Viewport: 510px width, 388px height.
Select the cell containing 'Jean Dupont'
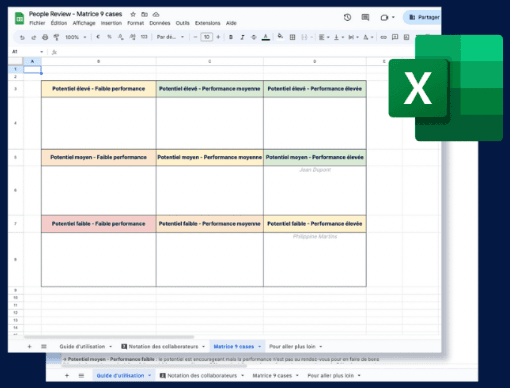click(x=315, y=190)
